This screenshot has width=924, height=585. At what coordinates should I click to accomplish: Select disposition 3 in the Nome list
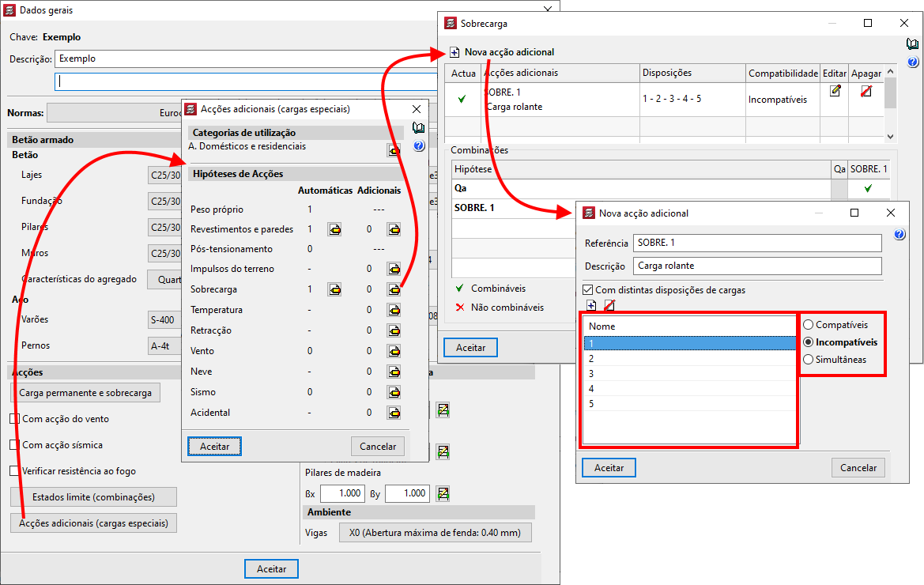click(x=689, y=374)
